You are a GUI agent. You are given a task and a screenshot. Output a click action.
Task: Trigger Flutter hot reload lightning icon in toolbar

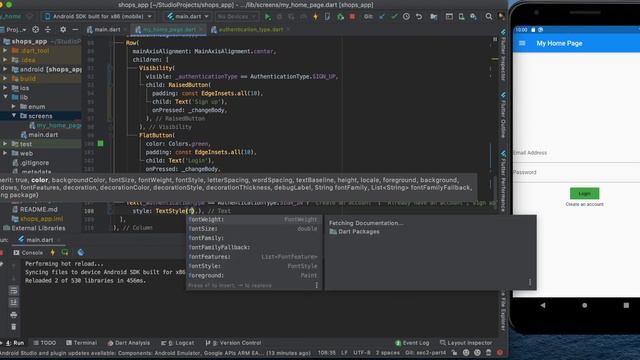click(316, 17)
